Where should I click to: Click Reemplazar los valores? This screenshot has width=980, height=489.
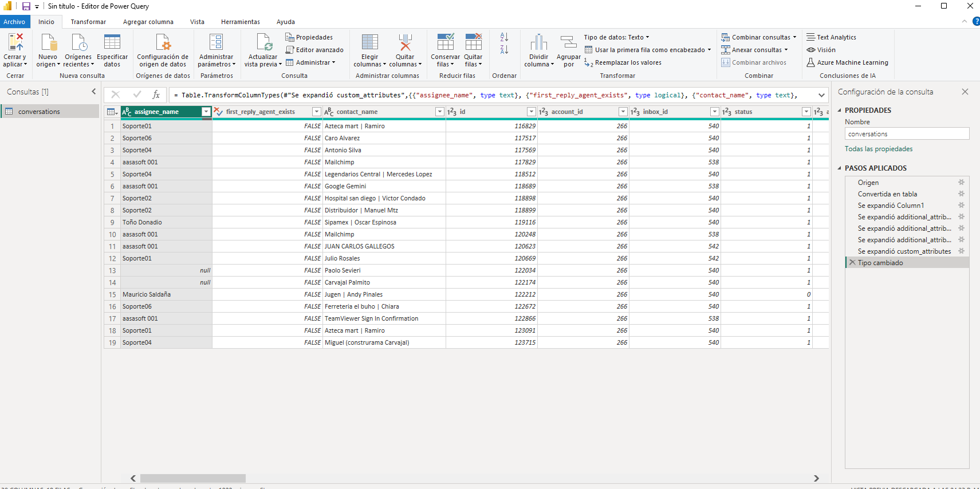[x=623, y=63]
